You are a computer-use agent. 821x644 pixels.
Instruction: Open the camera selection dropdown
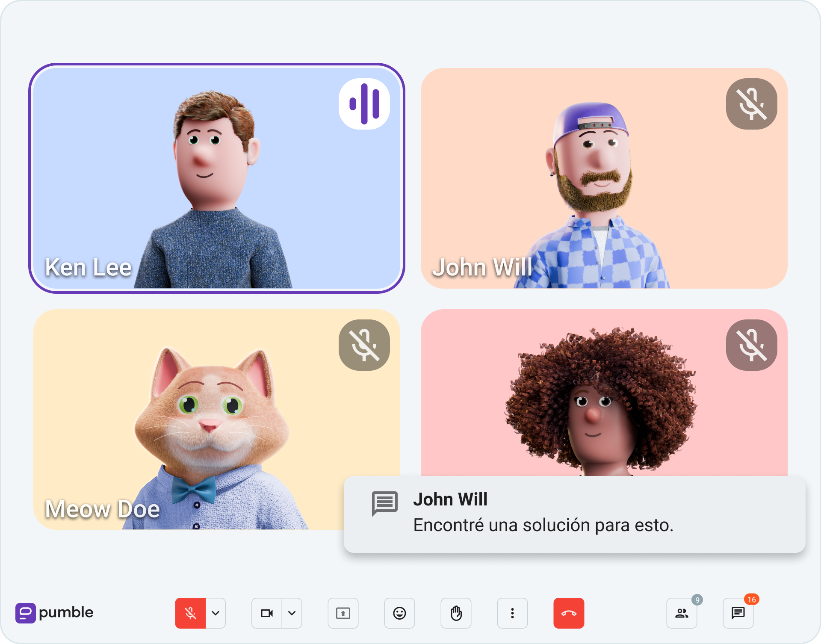(x=291, y=613)
